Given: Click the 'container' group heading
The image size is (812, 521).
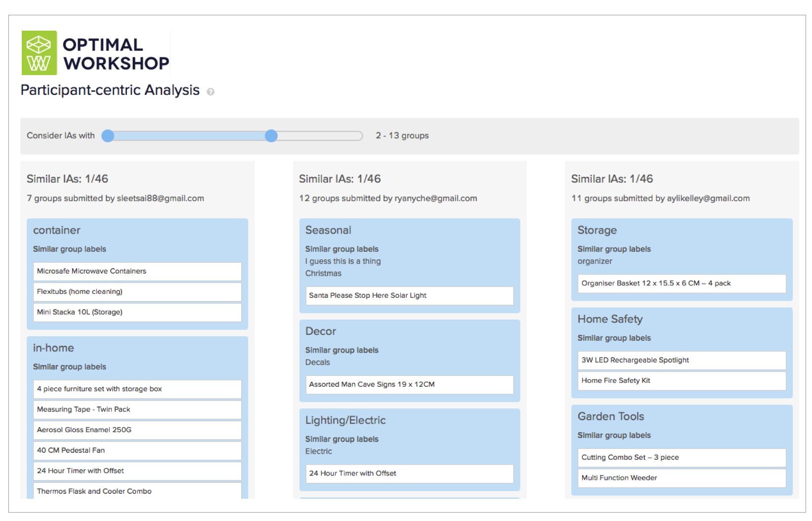Looking at the screenshot, I should coord(57,230).
